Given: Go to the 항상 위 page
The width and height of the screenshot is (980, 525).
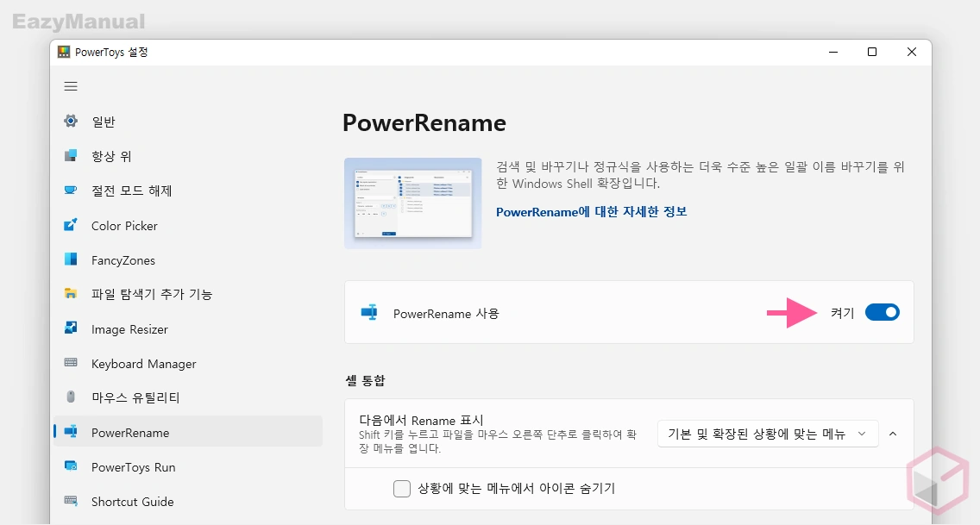Looking at the screenshot, I should [x=188, y=156].
